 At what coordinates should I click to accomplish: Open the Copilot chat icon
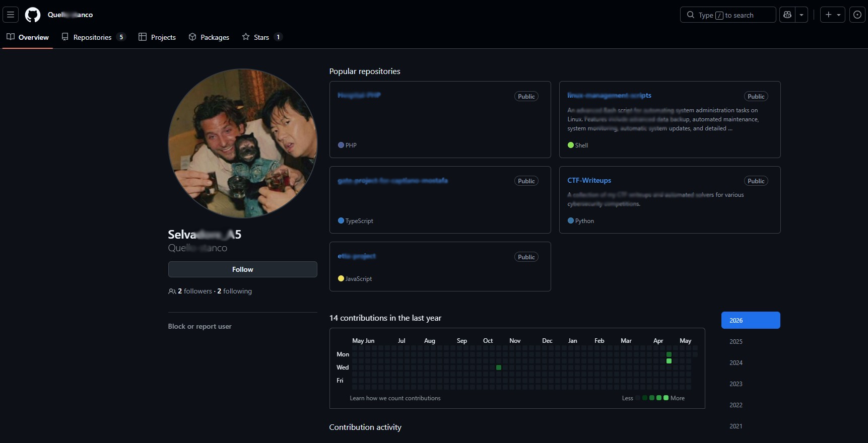[787, 15]
